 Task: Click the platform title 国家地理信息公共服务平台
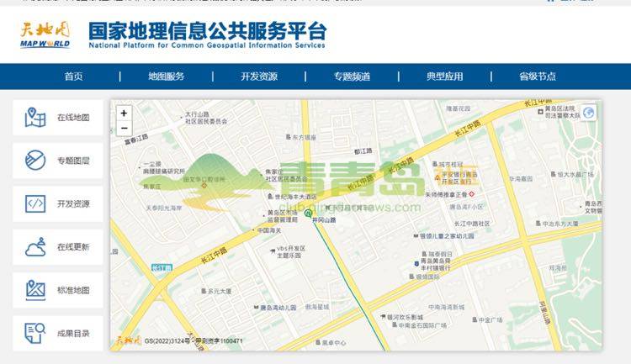pos(207,31)
